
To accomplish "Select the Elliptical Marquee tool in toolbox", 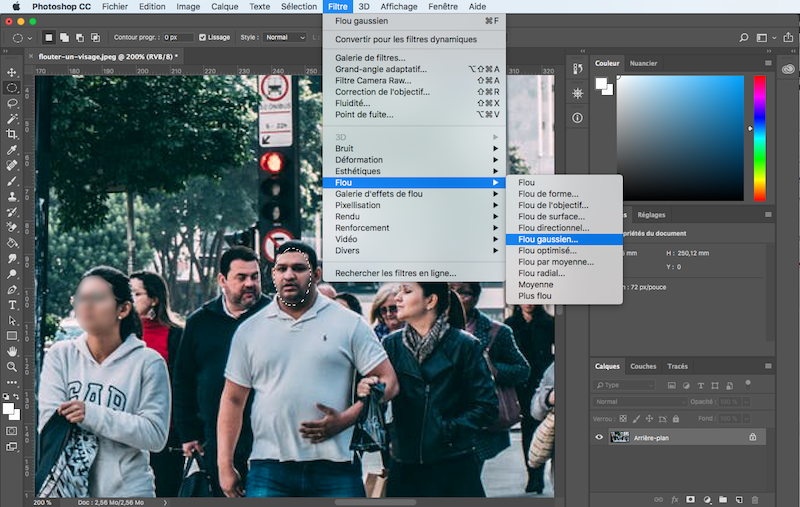I will pyautogui.click(x=12, y=88).
